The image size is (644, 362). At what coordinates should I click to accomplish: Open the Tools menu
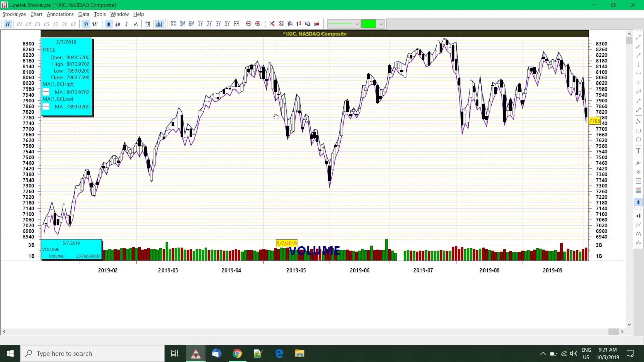coord(100,14)
